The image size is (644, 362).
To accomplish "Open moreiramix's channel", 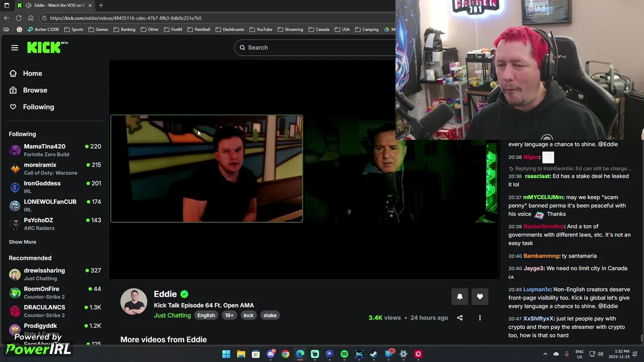I will coord(55,168).
